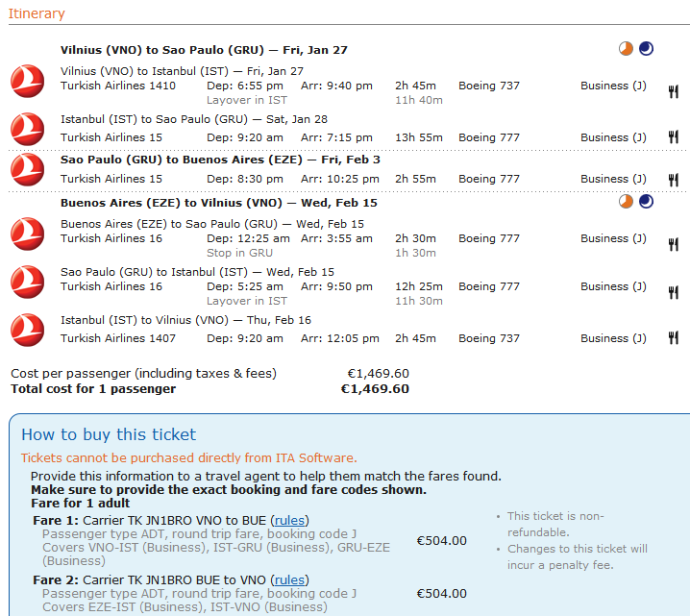Click Fare 1 price €504.00
The image size is (690, 616).
[x=442, y=541]
